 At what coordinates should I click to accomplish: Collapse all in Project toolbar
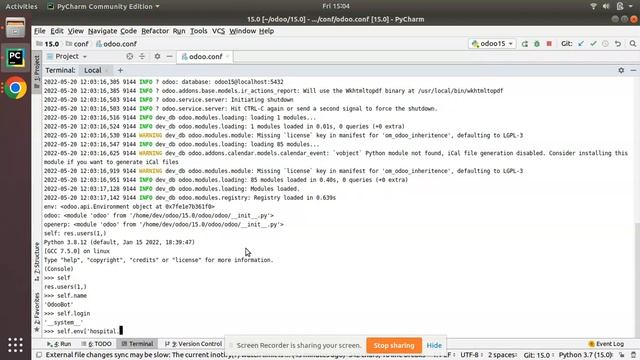click(142, 56)
